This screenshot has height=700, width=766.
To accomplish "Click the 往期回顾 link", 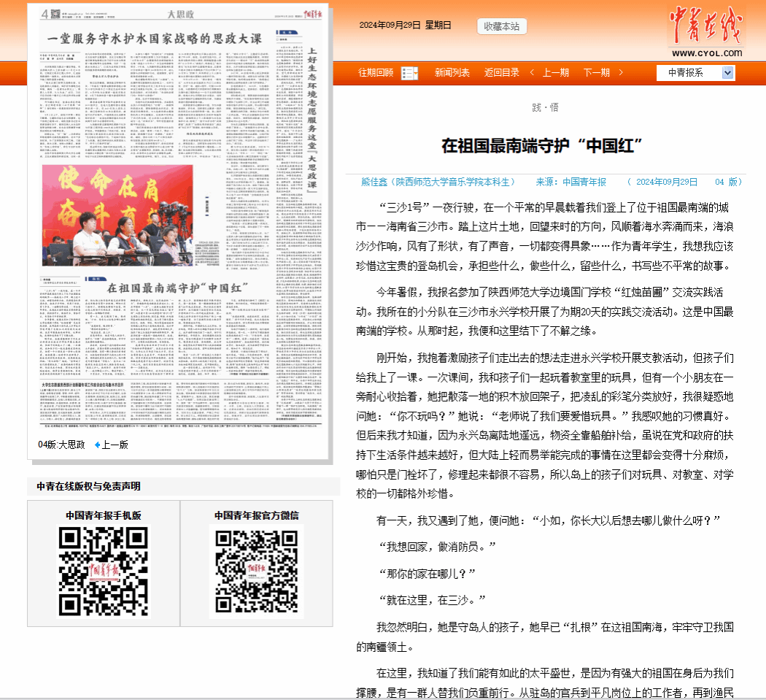I will click(376, 72).
